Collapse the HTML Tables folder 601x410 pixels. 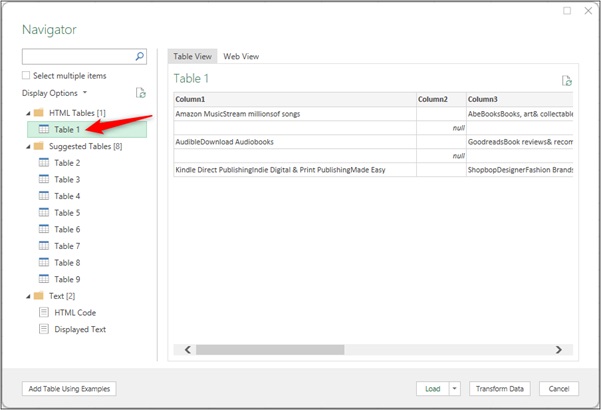coord(27,113)
